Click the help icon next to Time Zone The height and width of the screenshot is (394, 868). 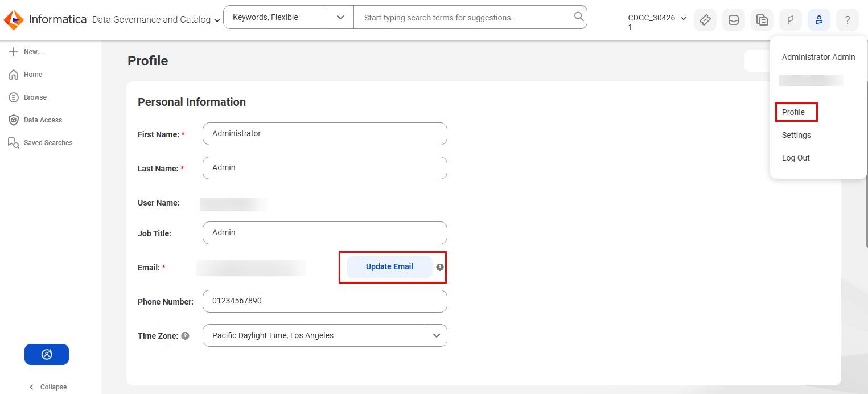(185, 336)
